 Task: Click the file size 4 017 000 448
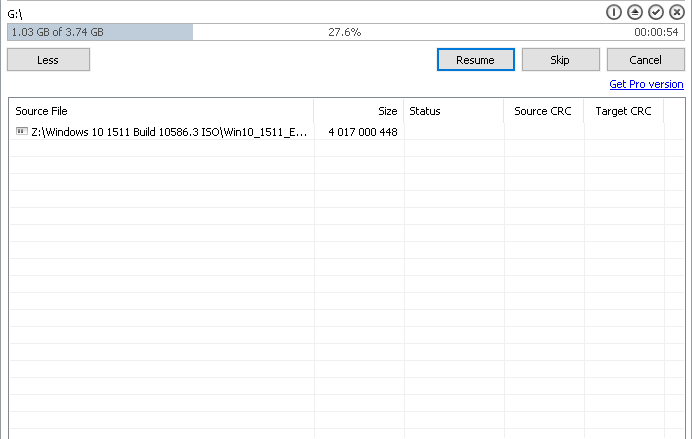363,132
